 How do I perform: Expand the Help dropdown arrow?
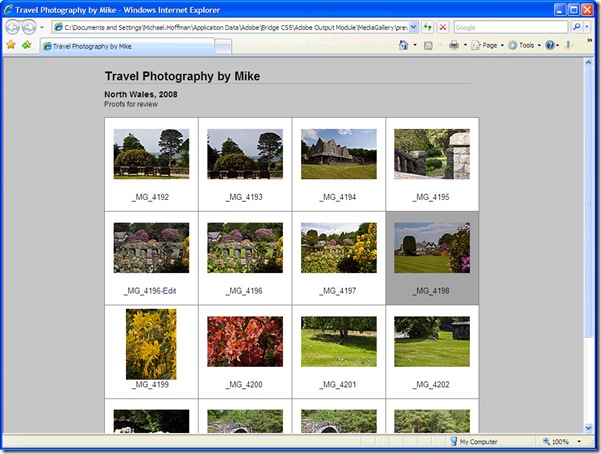click(x=558, y=45)
